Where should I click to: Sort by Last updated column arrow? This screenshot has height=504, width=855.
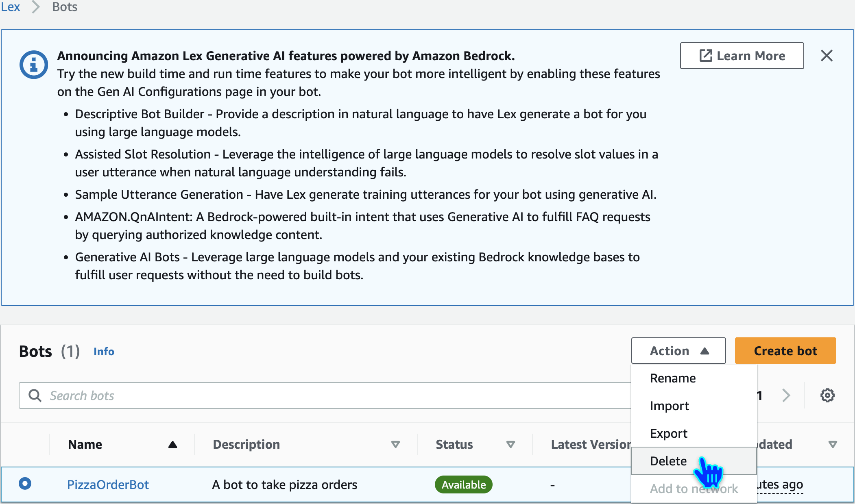click(x=832, y=444)
